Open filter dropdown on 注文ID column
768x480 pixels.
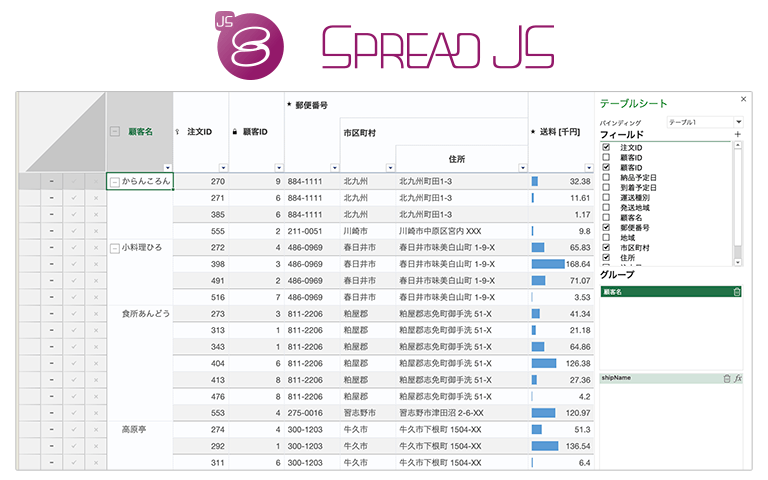tap(223, 167)
